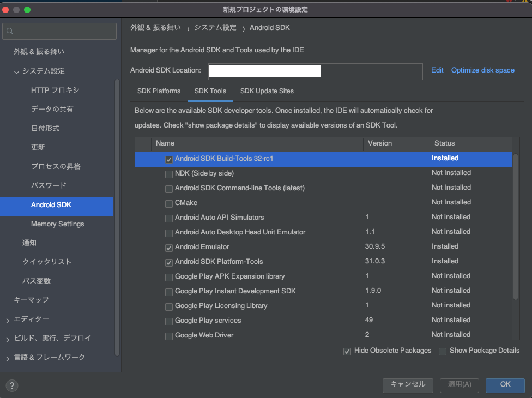
Task: Click the search magnifier icon in sidebar
Action: tap(11, 32)
